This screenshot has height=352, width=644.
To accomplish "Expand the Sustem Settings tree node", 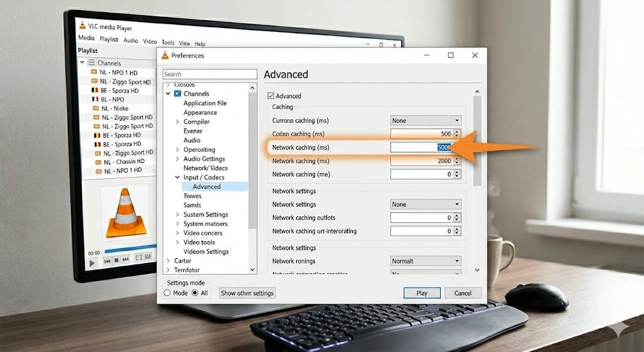I will (177, 214).
